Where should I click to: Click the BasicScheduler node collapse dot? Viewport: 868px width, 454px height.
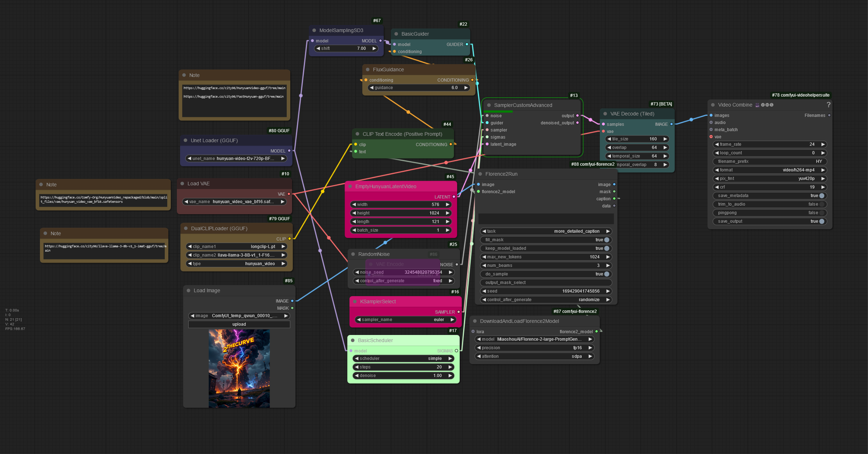pos(353,340)
